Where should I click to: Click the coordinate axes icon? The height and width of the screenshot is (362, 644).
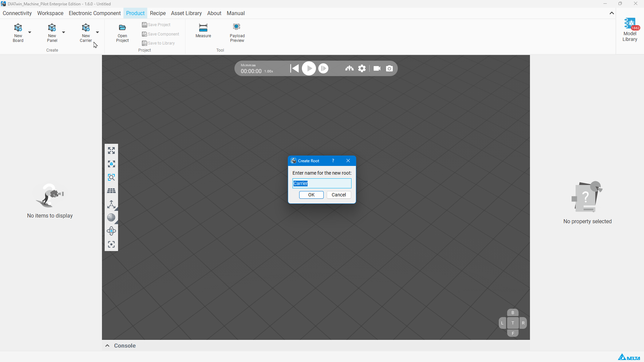[111, 204]
